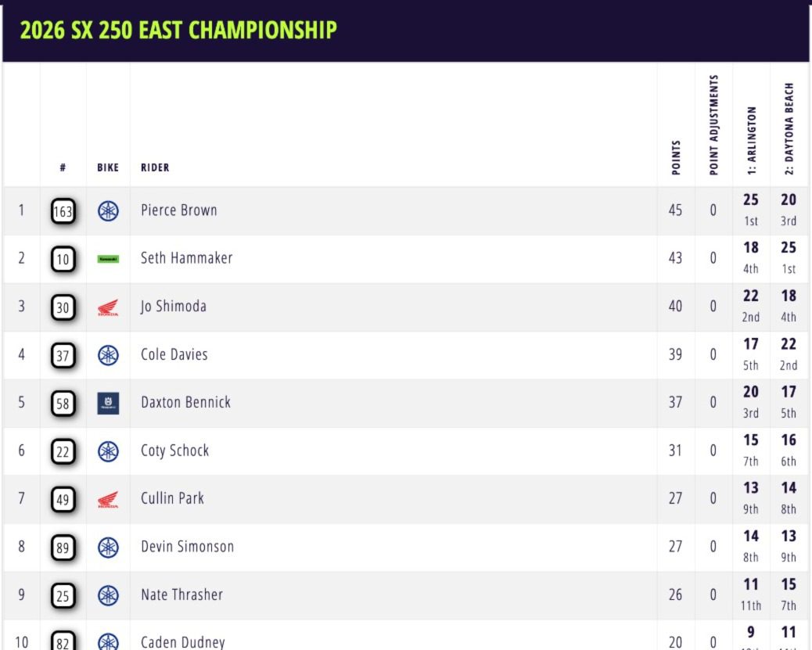This screenshot has width=812, height=650.
Task: Click the Yamaha logo beside Nate Thrasher
Action: coord(108,595)
